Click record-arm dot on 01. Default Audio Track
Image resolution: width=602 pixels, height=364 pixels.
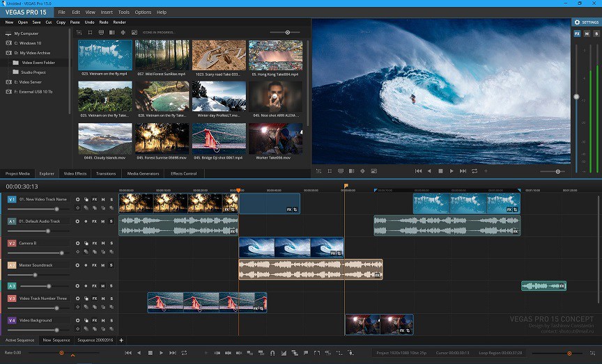point(86,221)
